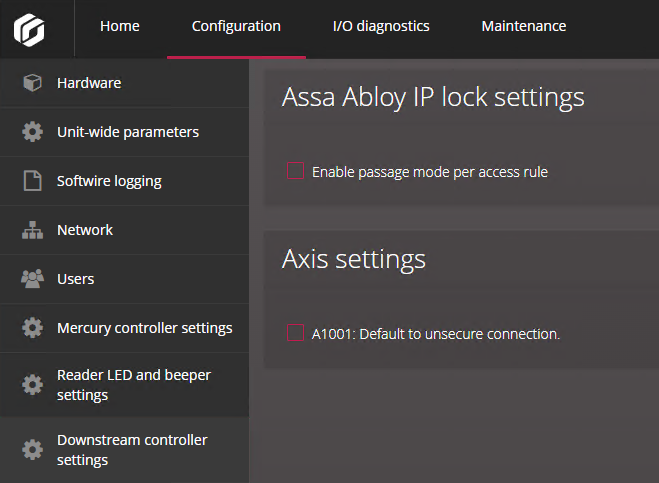Click the Softwire logging document icon
The width and height of the screenshot is (659, 483).
(32, 181)
